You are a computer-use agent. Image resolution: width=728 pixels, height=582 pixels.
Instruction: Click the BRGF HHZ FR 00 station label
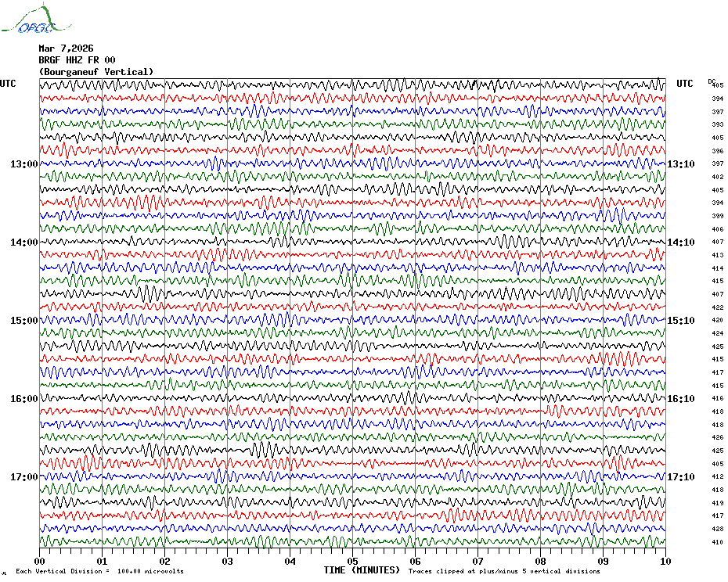(77, 60)
